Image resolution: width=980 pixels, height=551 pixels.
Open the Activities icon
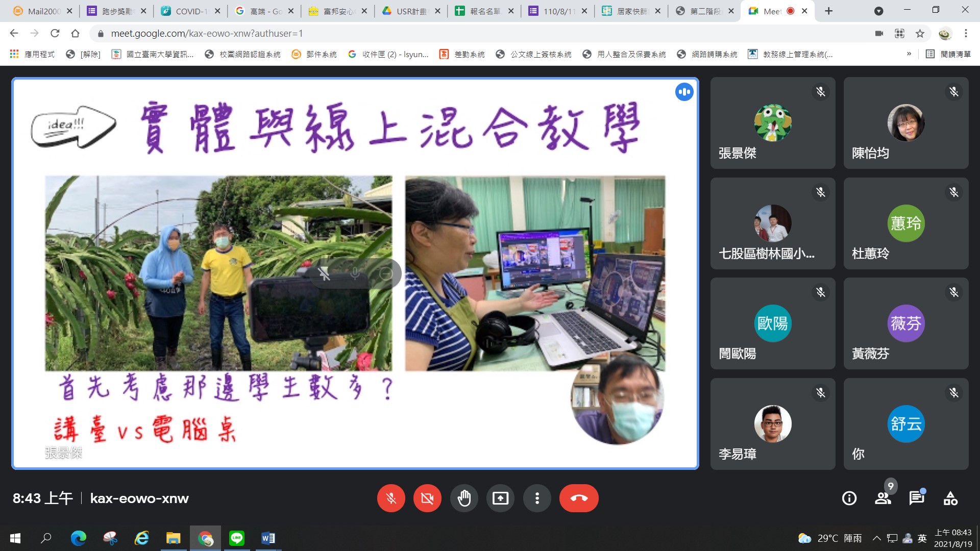950,498
